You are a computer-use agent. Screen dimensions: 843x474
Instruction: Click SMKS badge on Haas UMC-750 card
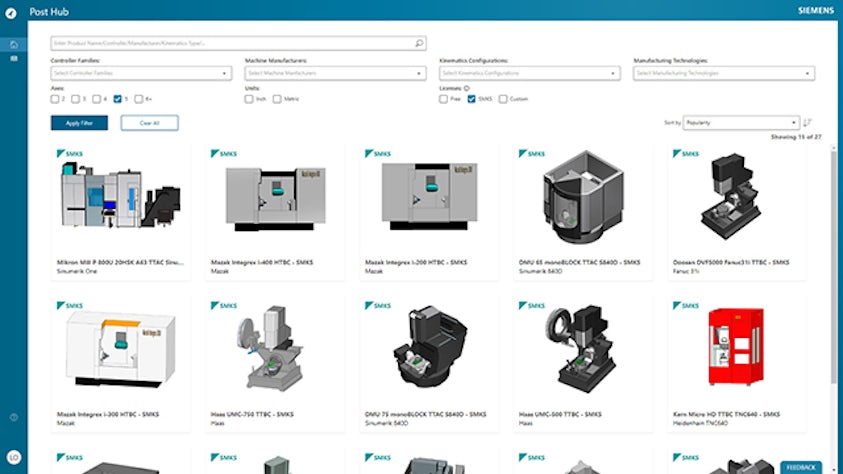[224, 306]
